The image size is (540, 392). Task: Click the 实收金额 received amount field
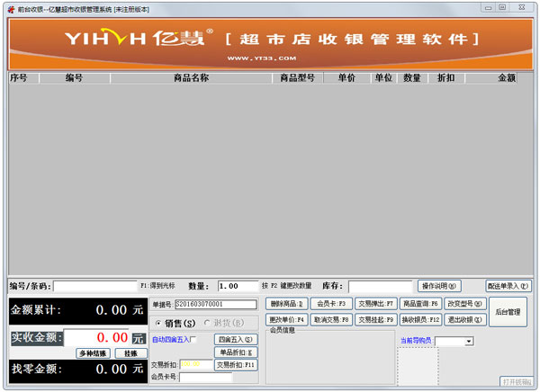click(x=97, y=338)
